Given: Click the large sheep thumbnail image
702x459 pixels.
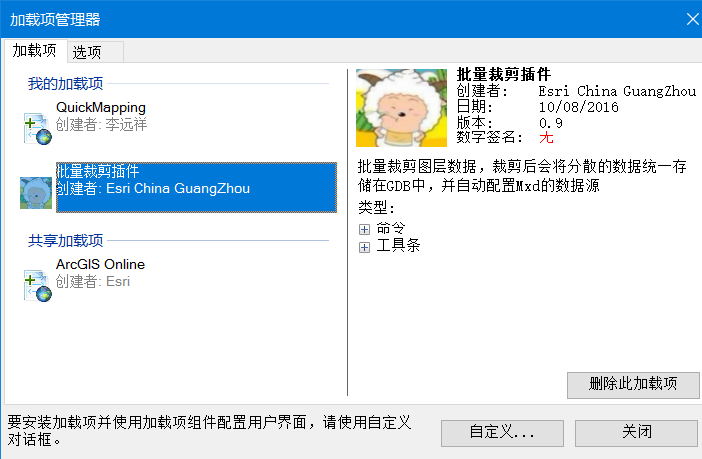Looking at the screenshot, I should (x=401, y=108).
